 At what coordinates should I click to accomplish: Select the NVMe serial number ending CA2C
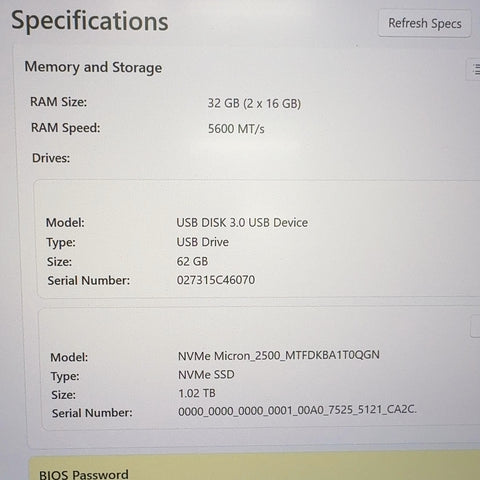pos(297,410)
